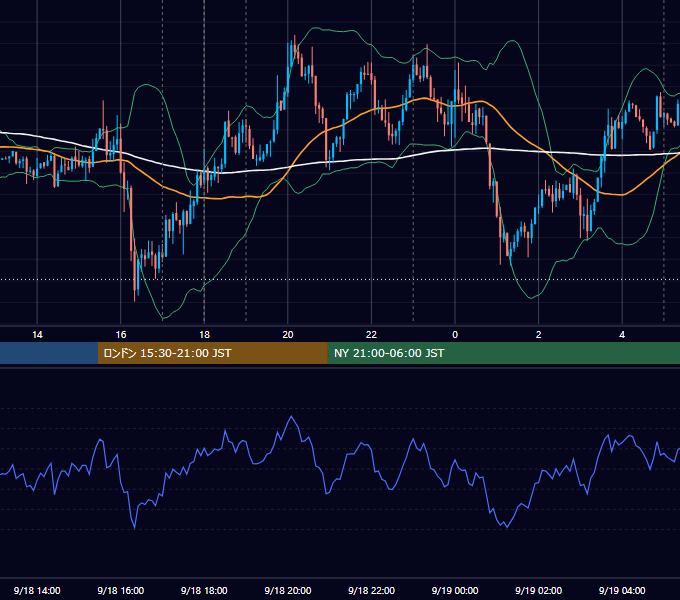The image size is (680, 600).
Task: Click the 9/19 02:00 date label
Action: 539,590
